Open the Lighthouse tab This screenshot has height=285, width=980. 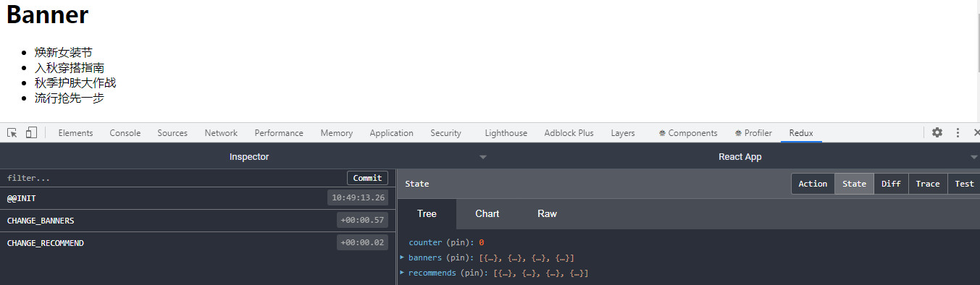point(506,133)
